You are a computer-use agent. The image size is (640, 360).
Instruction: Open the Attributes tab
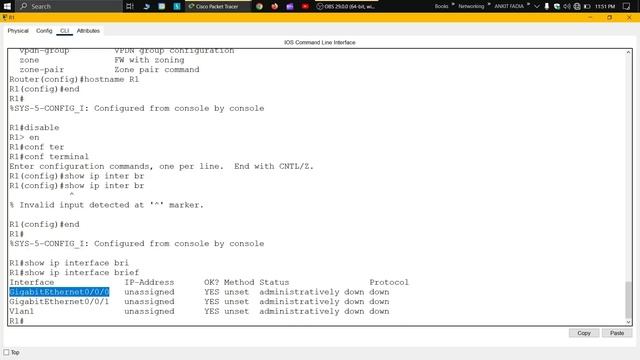pos(88,31)
